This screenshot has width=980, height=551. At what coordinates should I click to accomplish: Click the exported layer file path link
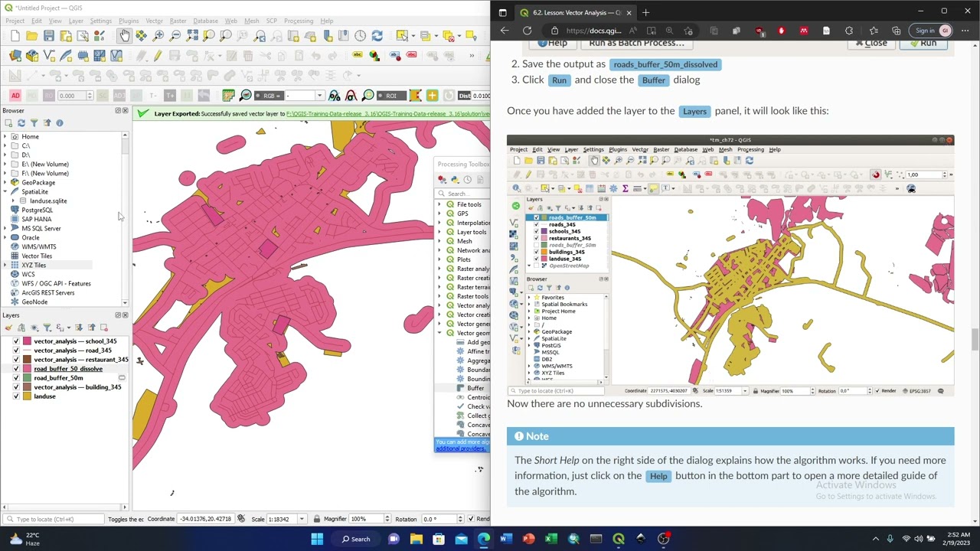coord(388,114)
